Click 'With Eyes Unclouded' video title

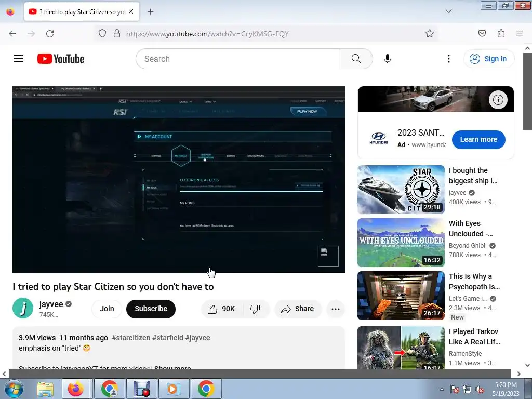471,229
